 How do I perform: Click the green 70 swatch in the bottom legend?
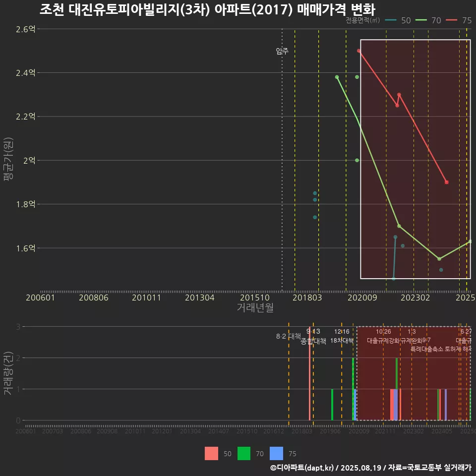point(244,454)
